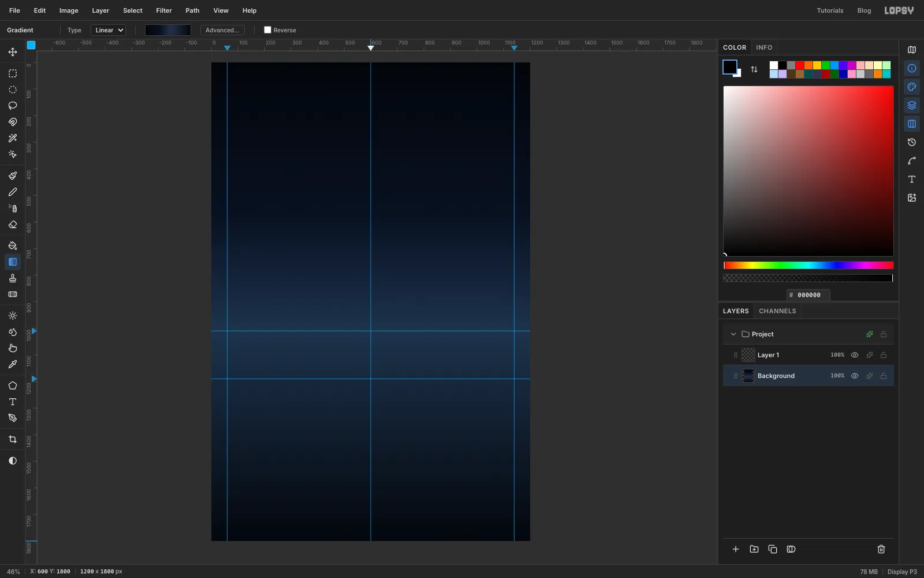Image resolution: width=924 pixels, height=578 pixels.
Task: Click the 46% zoom level in status bar
Action: tap(13, 572)
